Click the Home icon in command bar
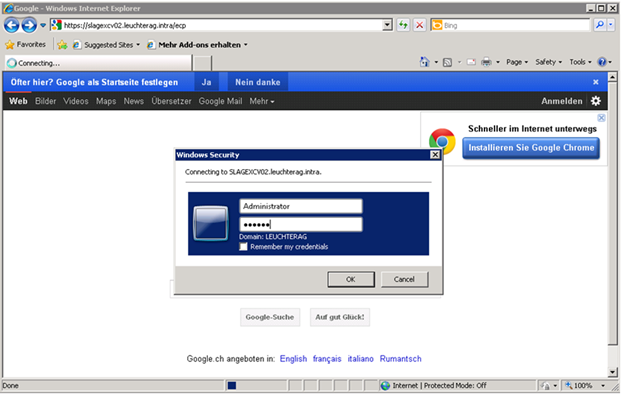Image resolution: width=621 pixels, height=394 pixels. [x=425, y=62]
